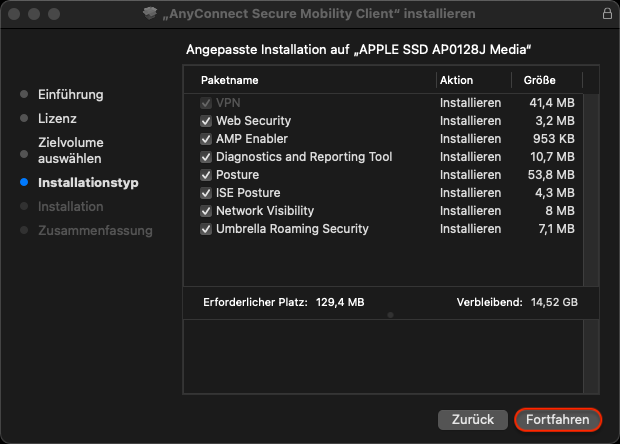Click the Aktion column header
Viewport: 620px width, 444px height.
click(456, 80)
